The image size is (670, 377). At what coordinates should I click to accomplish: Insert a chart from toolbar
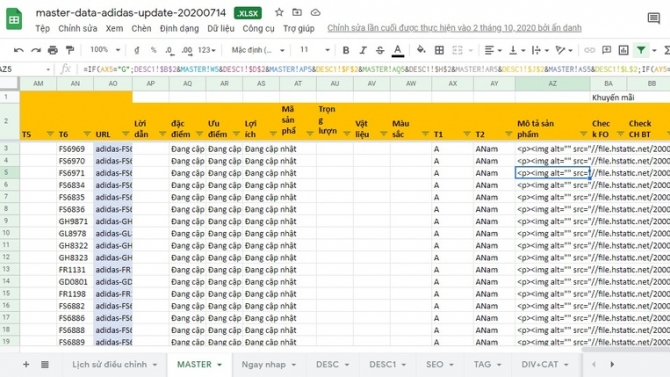(x=623, y=50)
